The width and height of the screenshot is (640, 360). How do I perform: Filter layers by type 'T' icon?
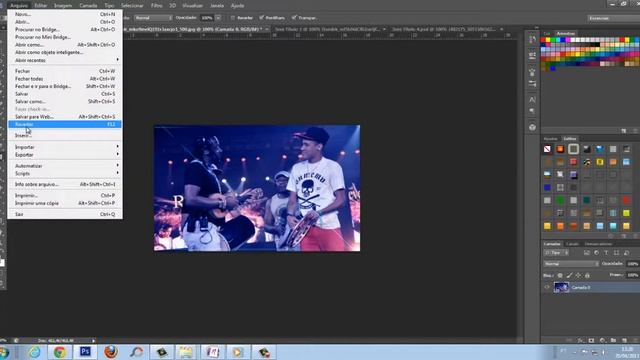[606, 253]
